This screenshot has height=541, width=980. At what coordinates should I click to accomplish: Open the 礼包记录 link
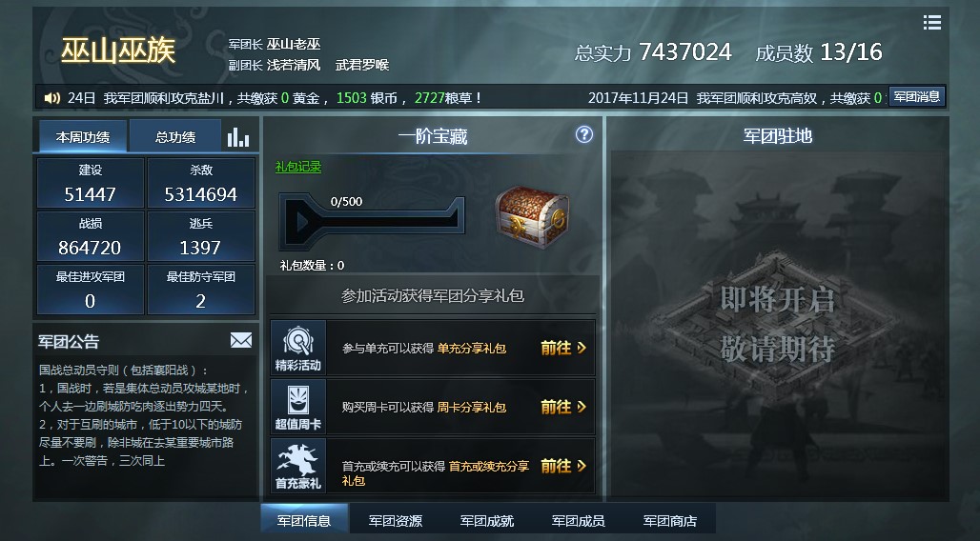(x=298, y=167)
